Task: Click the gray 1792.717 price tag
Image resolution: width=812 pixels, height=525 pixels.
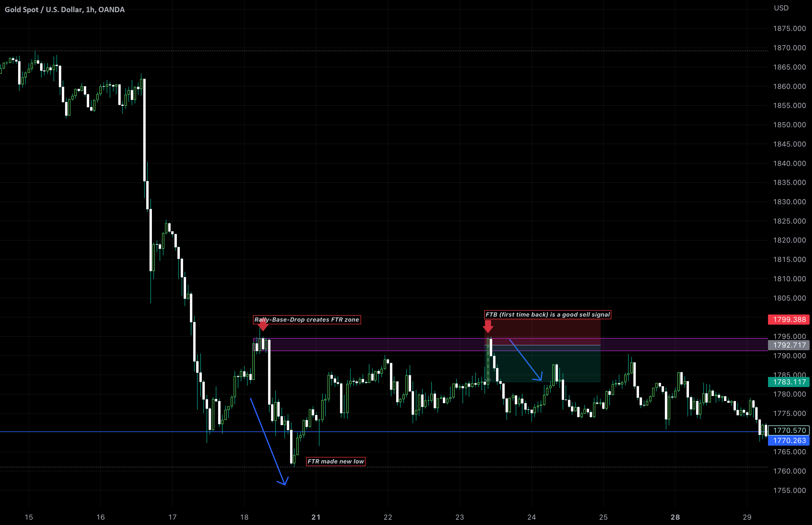Action: coord(789,345)
